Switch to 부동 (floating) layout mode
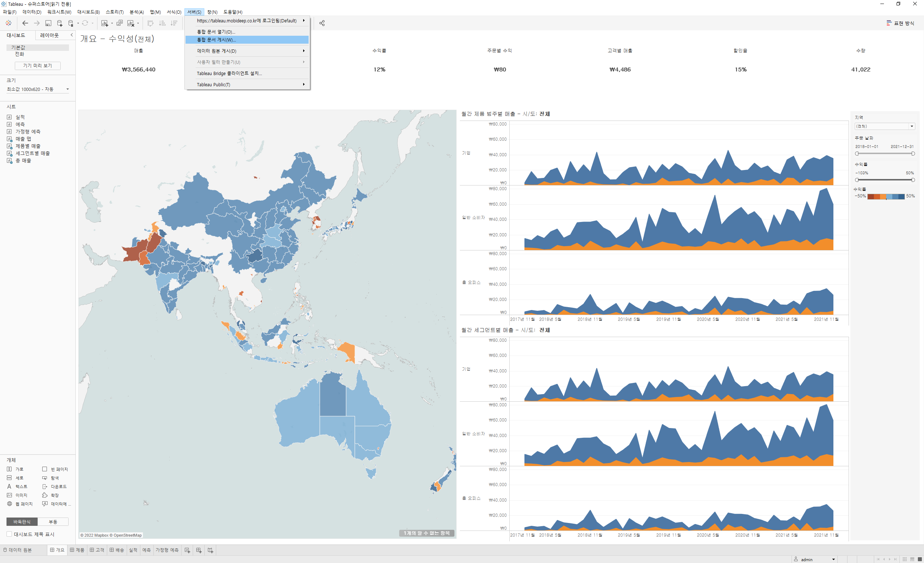Screen dimensions: 924x563 53,522
